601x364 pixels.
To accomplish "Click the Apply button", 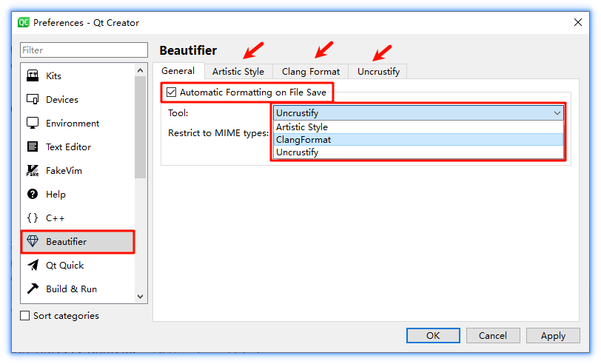I will tap(553, 336).
